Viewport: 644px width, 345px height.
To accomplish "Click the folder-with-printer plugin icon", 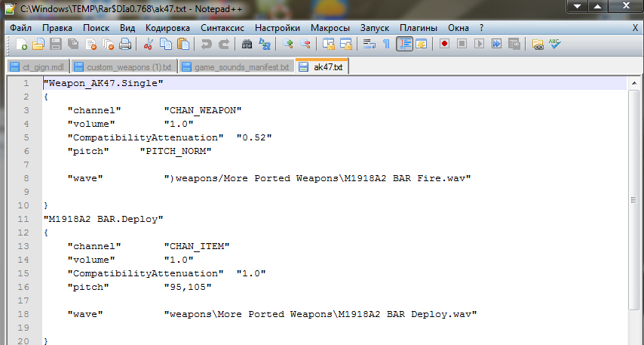I will [x=537, y=44].
